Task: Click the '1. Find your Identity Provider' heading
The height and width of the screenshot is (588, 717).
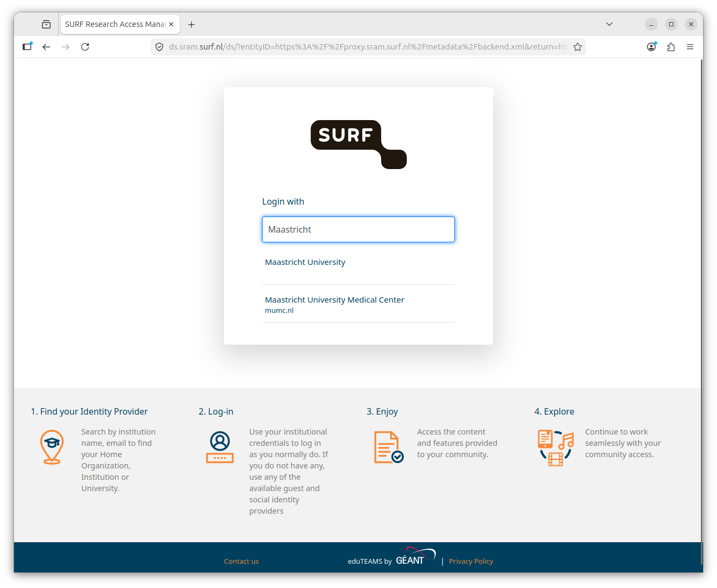Action: pyautogui.click(x=89, y=411)
